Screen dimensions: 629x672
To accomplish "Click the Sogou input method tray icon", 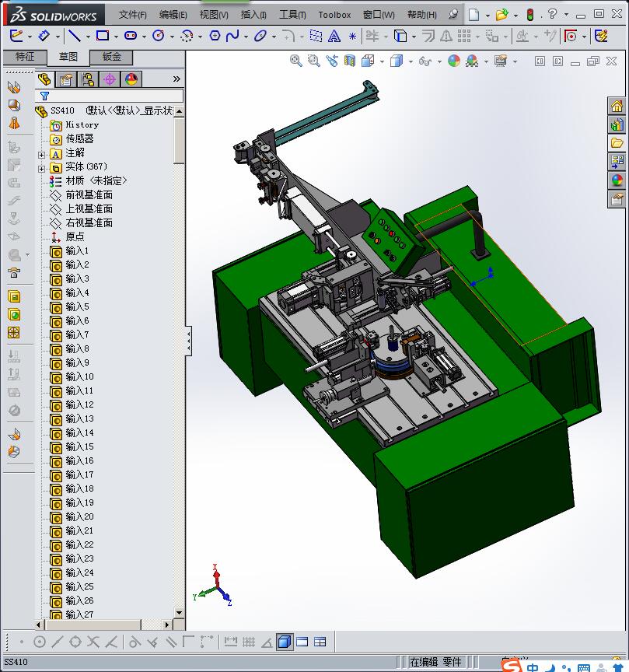I will pyautogui.click(x=511, y=665).
